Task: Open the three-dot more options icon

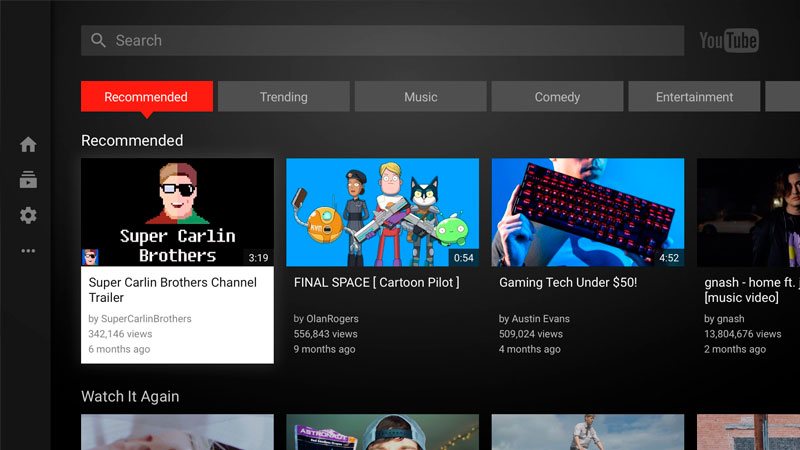Action: point(28,251)
